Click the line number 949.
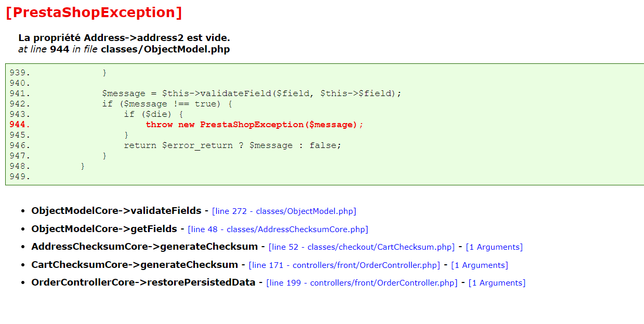 20,177
